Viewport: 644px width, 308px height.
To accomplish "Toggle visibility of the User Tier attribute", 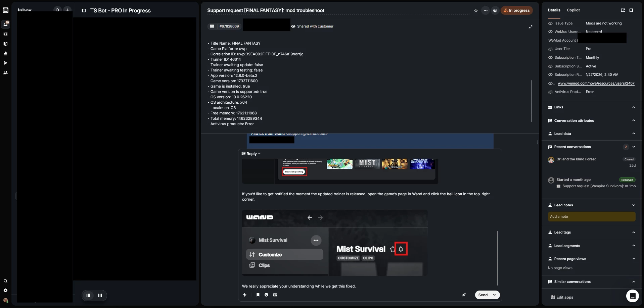I will [x=550, y=49].
